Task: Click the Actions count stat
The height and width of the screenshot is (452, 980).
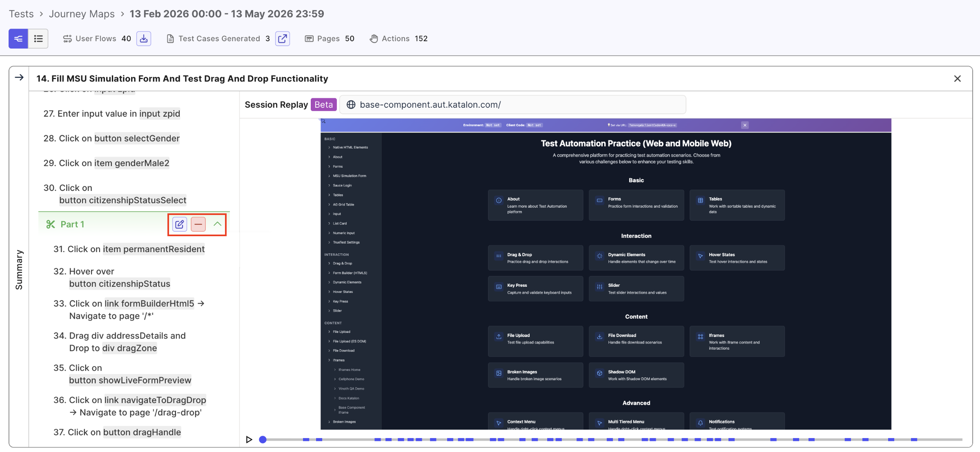Action: click(x=399, y=38)
